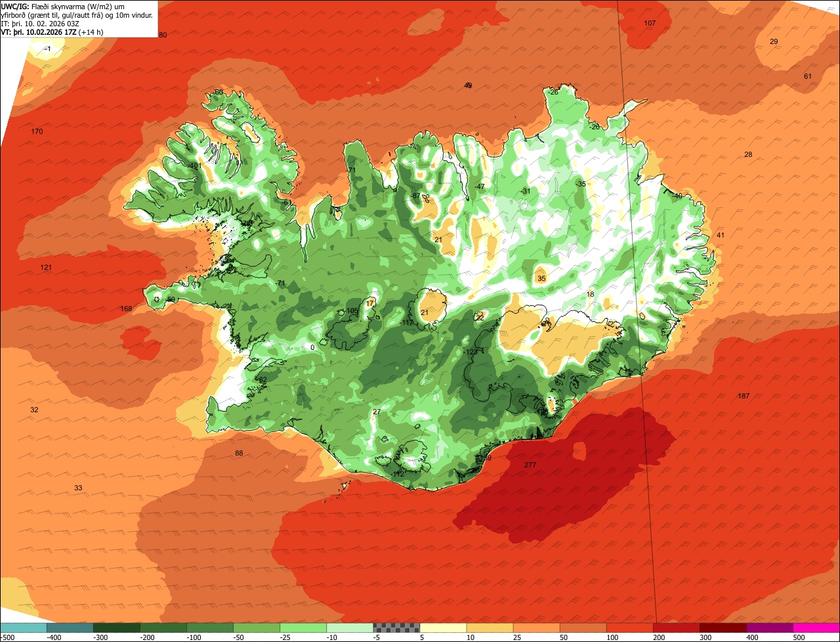Click the value 27 in the south

point(377,412)
